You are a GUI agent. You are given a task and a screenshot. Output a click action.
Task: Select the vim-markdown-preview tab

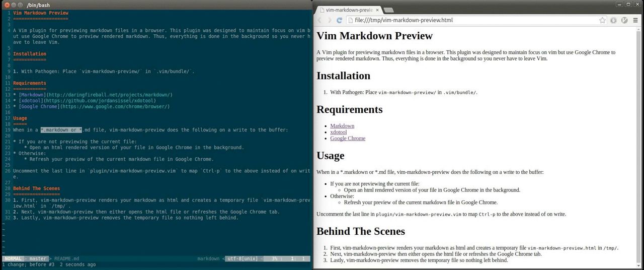pyautogui.click(x=348, y=10)
